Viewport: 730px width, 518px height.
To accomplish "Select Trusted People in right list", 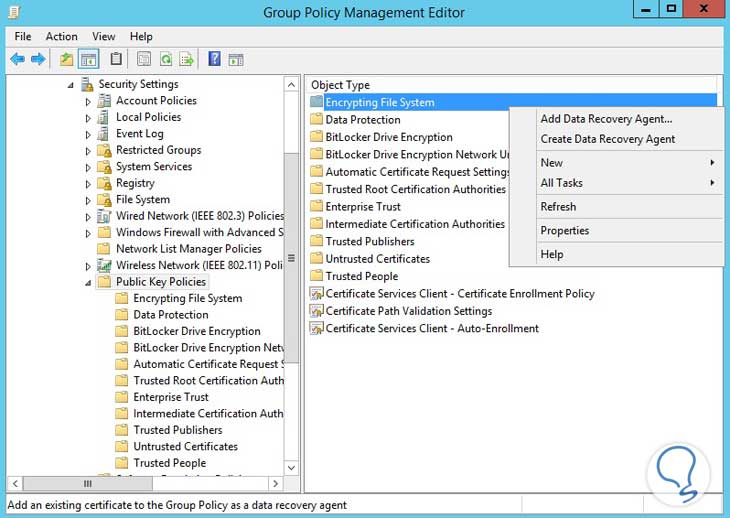I will coord(362,276).
